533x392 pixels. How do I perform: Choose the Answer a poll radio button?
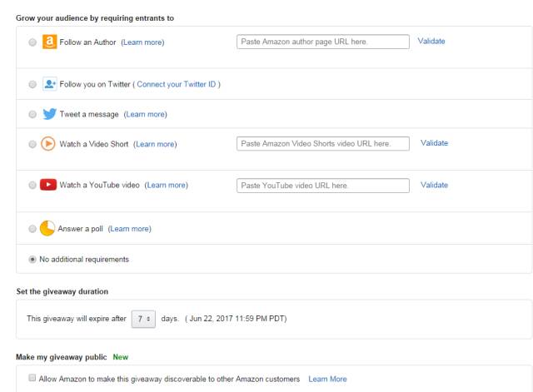pos(32,229)
